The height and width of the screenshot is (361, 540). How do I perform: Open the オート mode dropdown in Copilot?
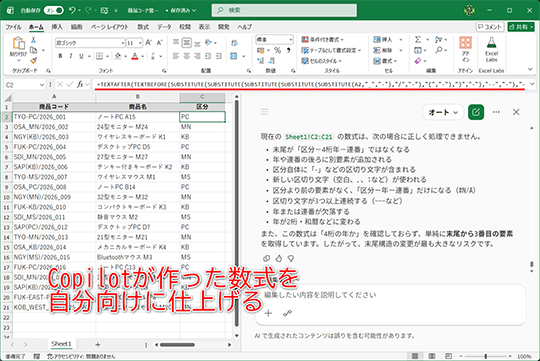pyautogui.click(x=443, y=112)
